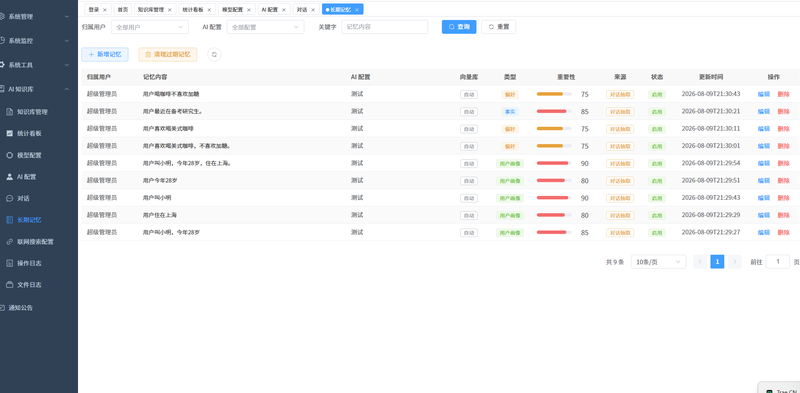Click 编辑 for the 用户今年28岁 row

tap(764, 181)
